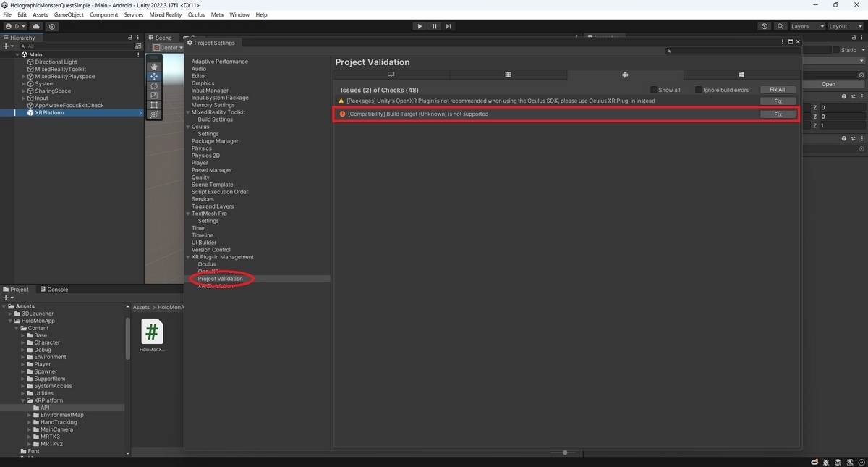Open the Window menu
Image resolution: width=868 pixels, height=467 pixels.
pyautogui.click(x=239, y=14)
